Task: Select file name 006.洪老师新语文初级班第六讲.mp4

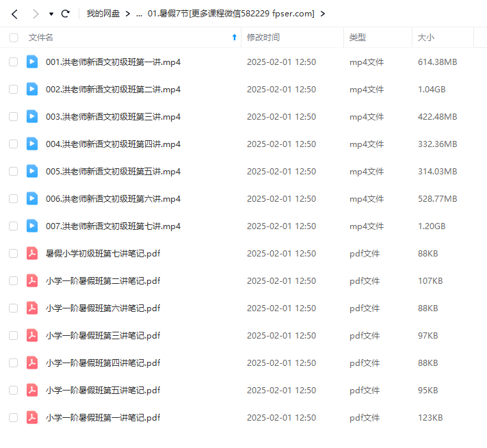Action: tap(113, 199)
